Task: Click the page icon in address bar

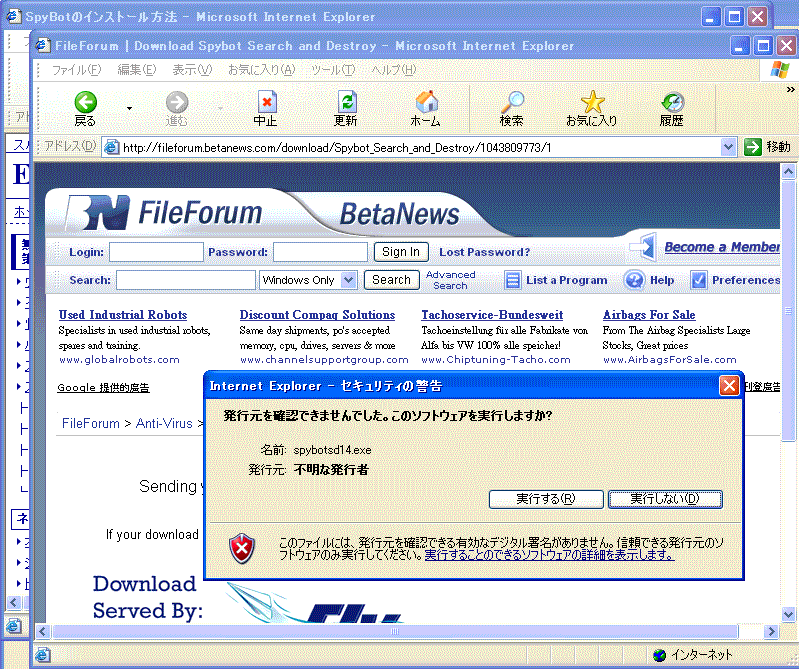Action: click(111, 147)
